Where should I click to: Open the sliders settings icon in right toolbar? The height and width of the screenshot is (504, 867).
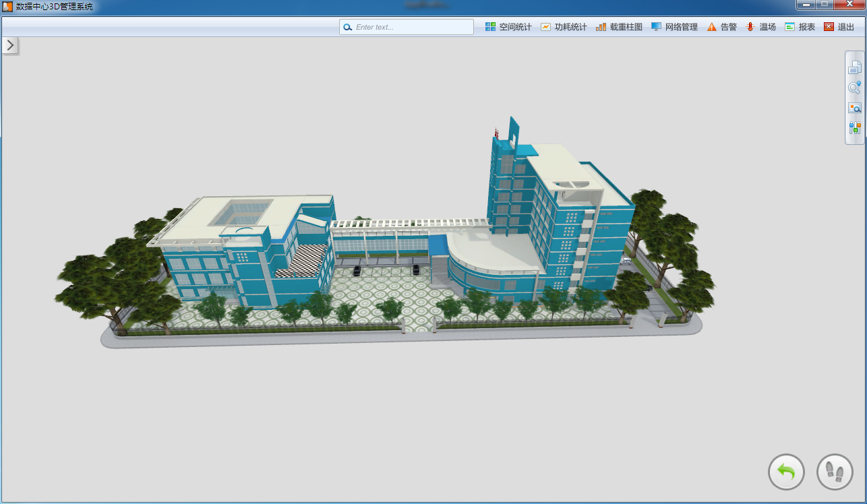click(x=855, y=128)
